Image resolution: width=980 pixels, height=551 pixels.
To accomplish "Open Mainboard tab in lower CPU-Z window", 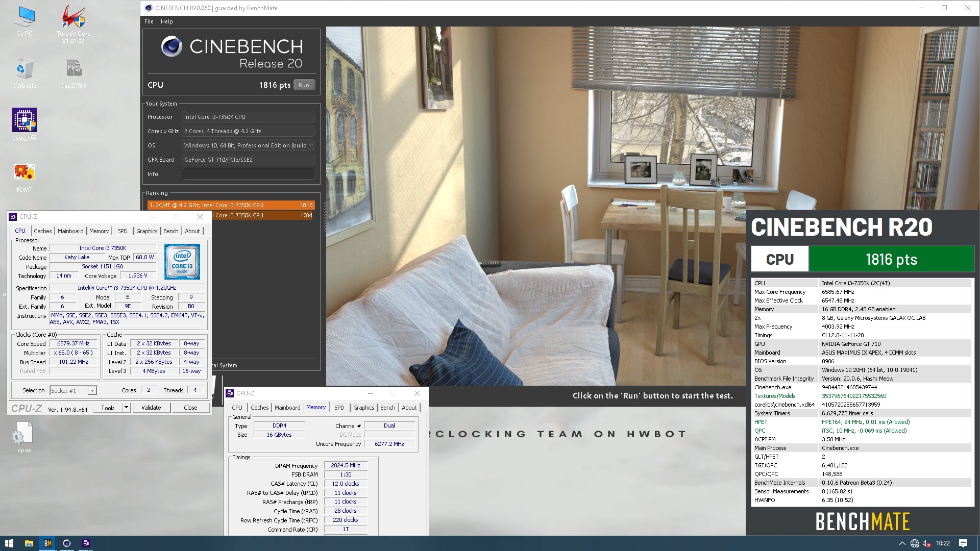I will [x=287, y=408].
